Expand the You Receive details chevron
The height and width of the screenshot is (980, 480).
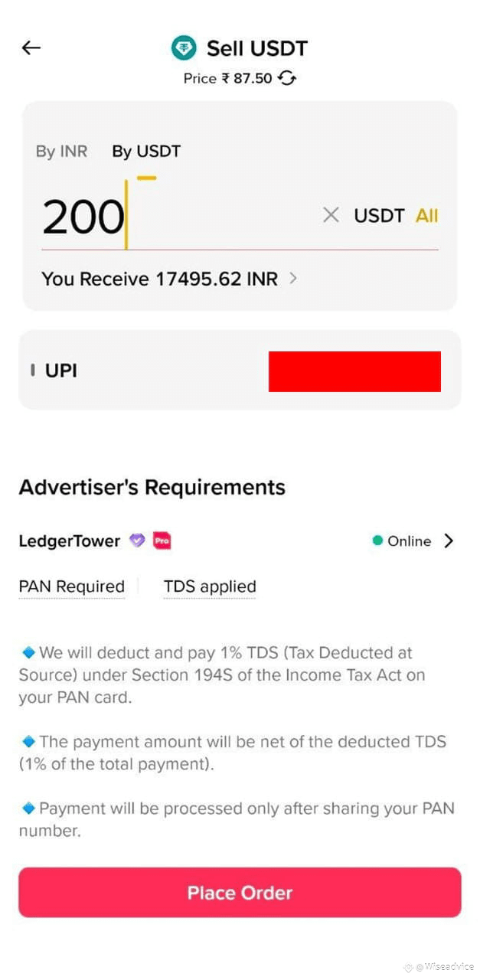293,279
